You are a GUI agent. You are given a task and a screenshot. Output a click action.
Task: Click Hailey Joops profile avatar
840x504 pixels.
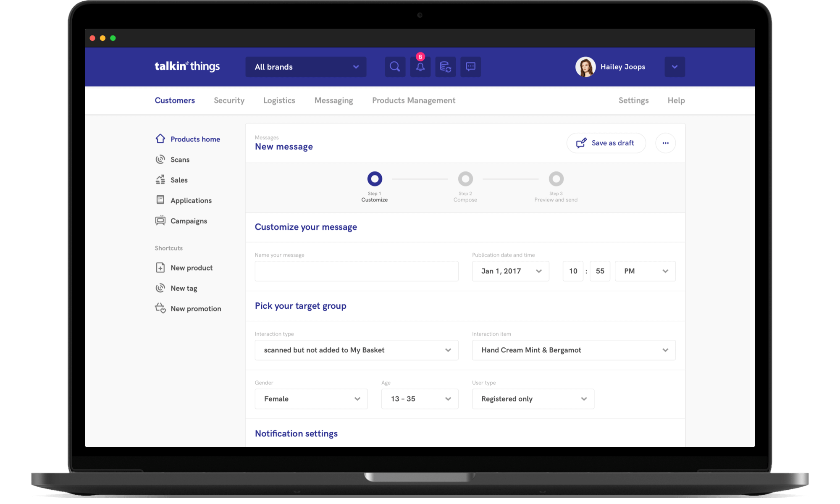(x=585, y=67)
